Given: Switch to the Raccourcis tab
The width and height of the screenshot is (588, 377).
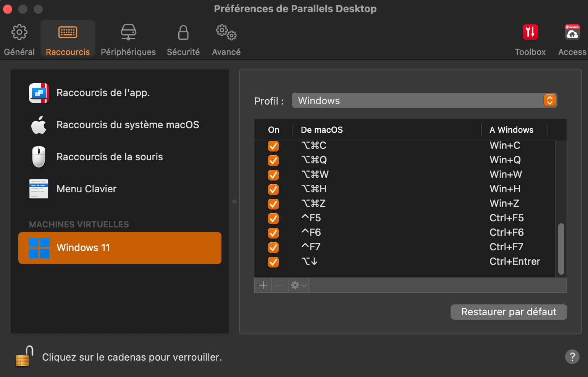Looking at the screenshot, I should tap(68, 38).
